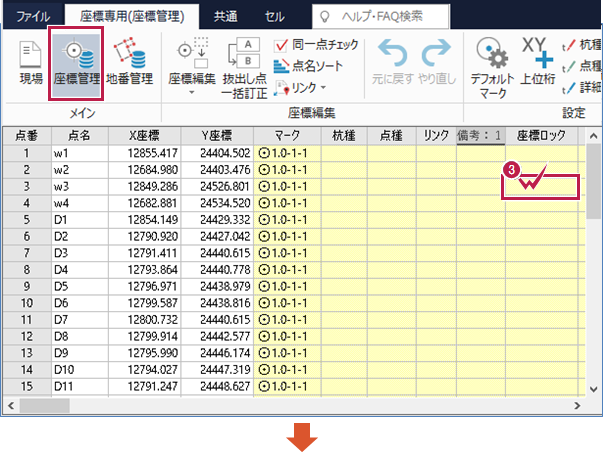
Task: Click horizontal scrollbar right arrow
Action: tap(577, 405)
